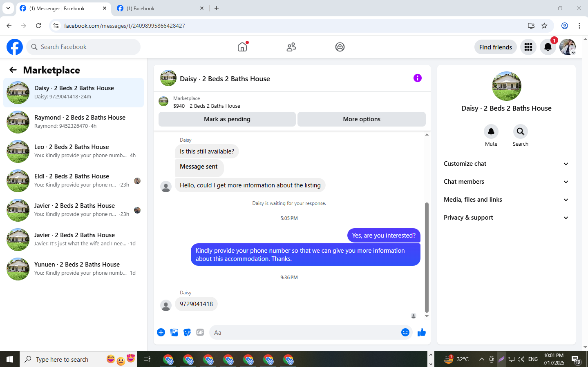Select the Messenger | Facebook tab
The width and height of the screenshot is (588, 367).
click(64, 9)
